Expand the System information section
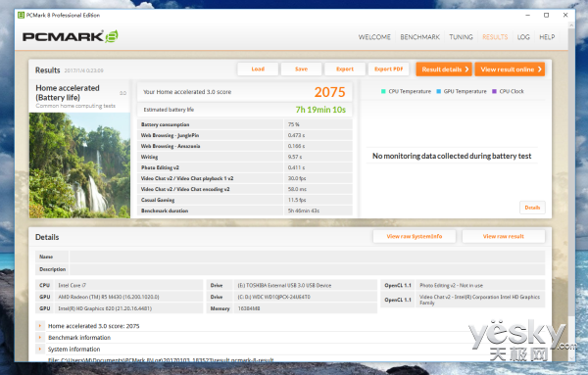The width and height of the screenshot is (588, 375). point(40,350)
